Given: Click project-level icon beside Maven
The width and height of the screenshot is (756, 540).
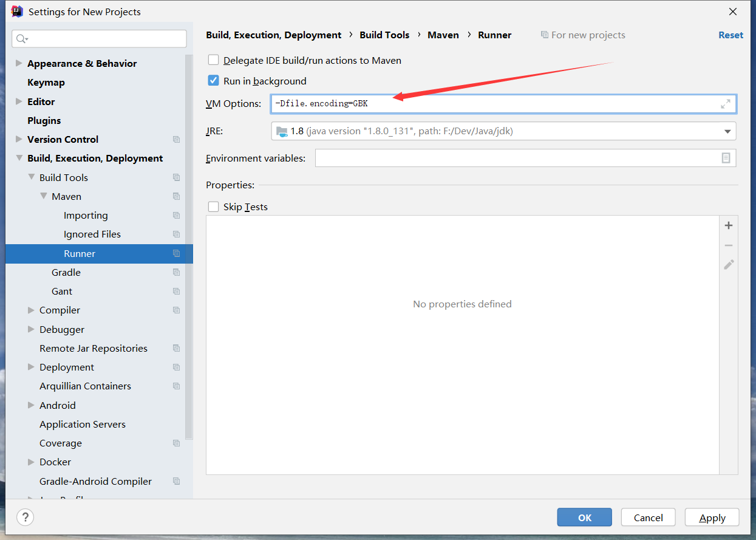Looking at the screenshot, I should point(176,196).
